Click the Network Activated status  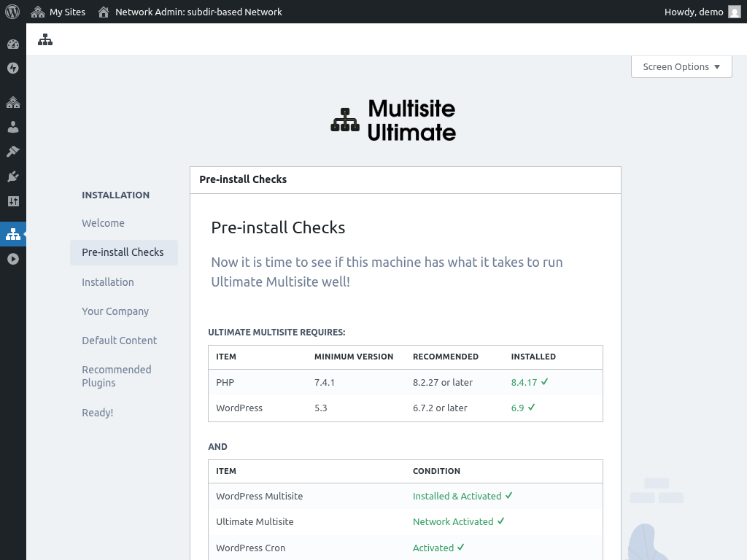(453, 522)
